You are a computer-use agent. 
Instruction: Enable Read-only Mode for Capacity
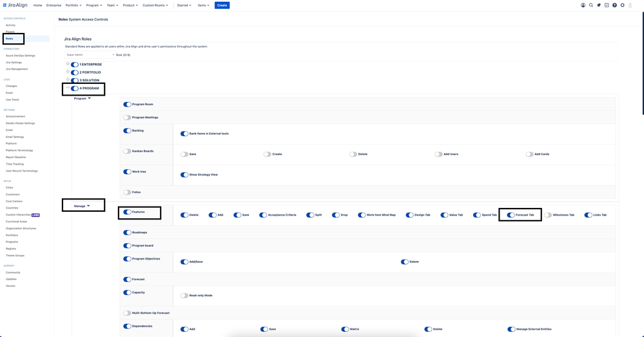tap(184, 296)
